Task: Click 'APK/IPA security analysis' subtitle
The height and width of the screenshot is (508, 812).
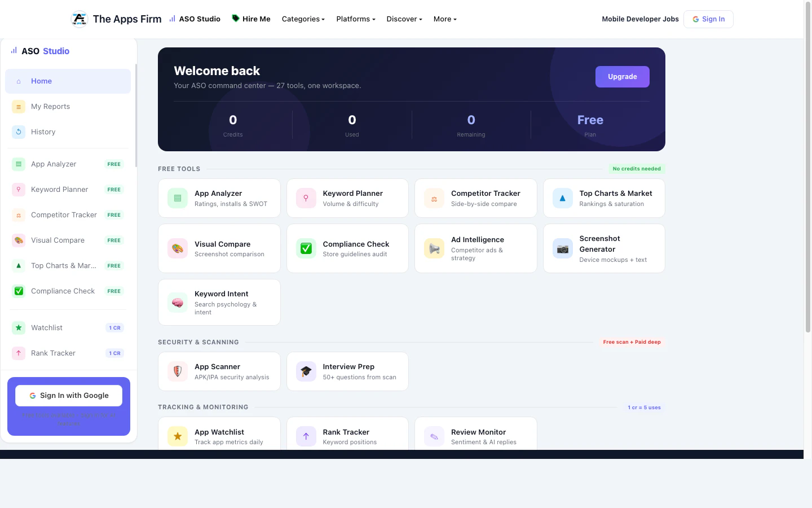Action: point(232,378)
